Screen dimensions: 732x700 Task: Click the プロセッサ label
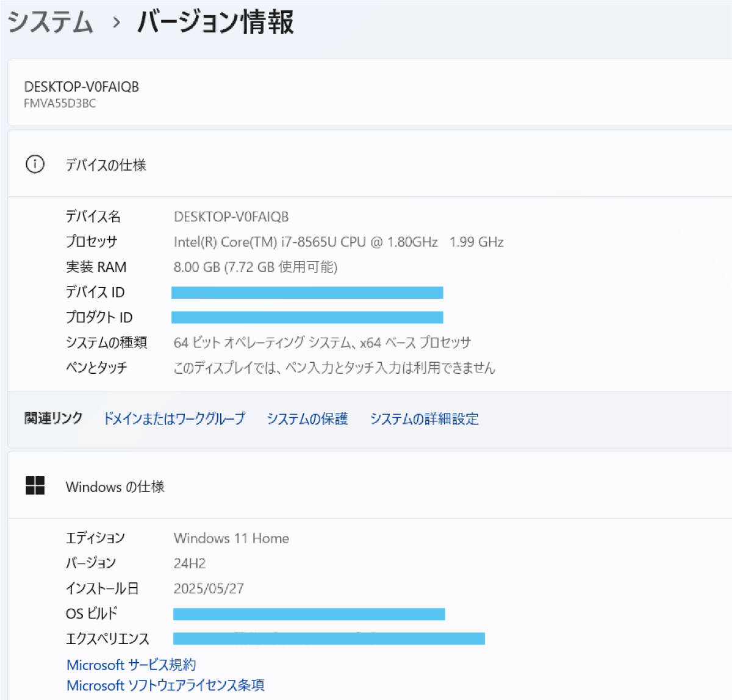click(91, 241)
